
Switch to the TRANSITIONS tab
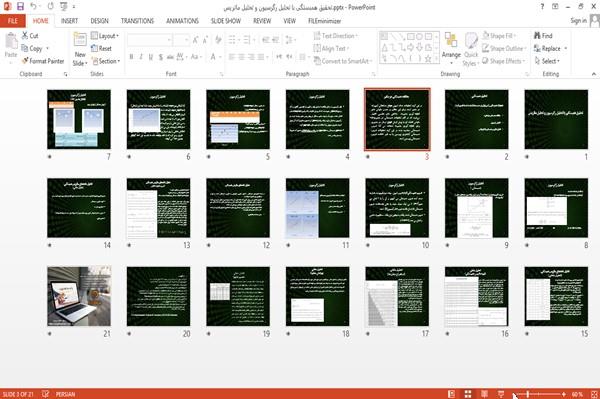pos(137,21)
